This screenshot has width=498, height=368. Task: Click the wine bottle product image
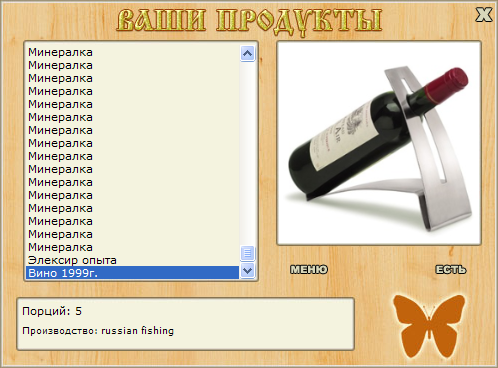379,143
